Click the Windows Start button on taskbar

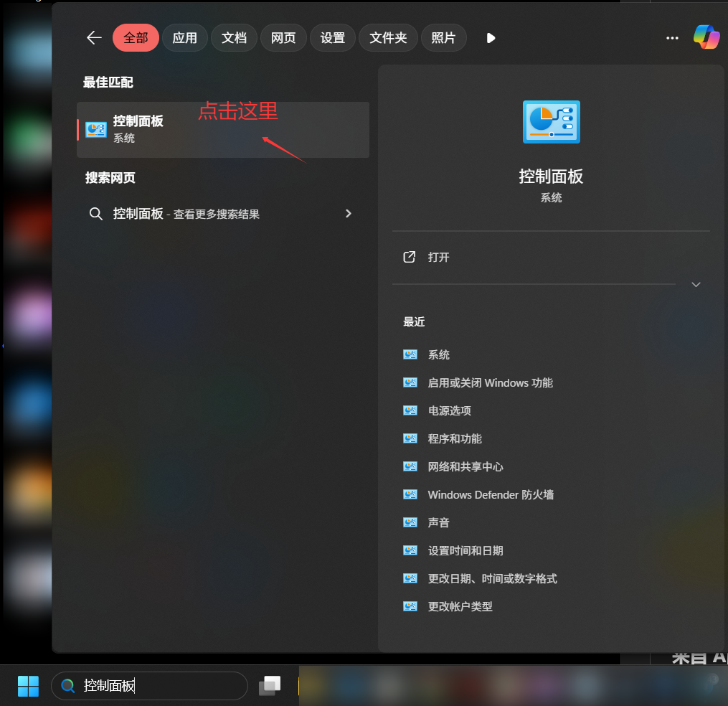coord(29,686)
